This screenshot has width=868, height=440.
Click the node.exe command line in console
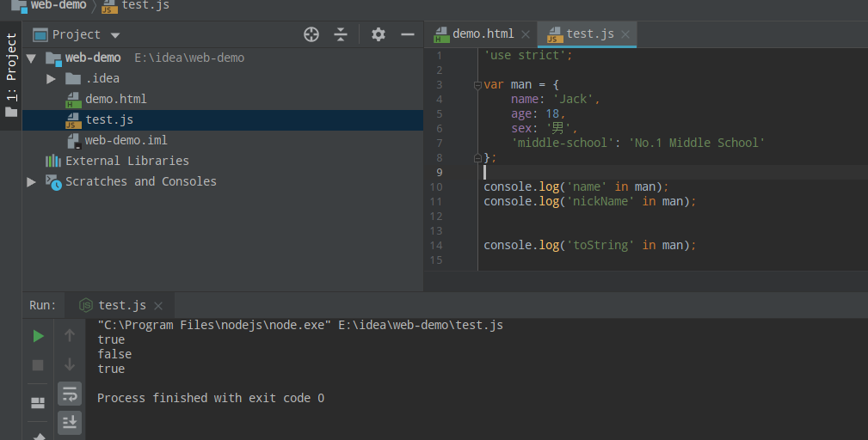[300, 325]
